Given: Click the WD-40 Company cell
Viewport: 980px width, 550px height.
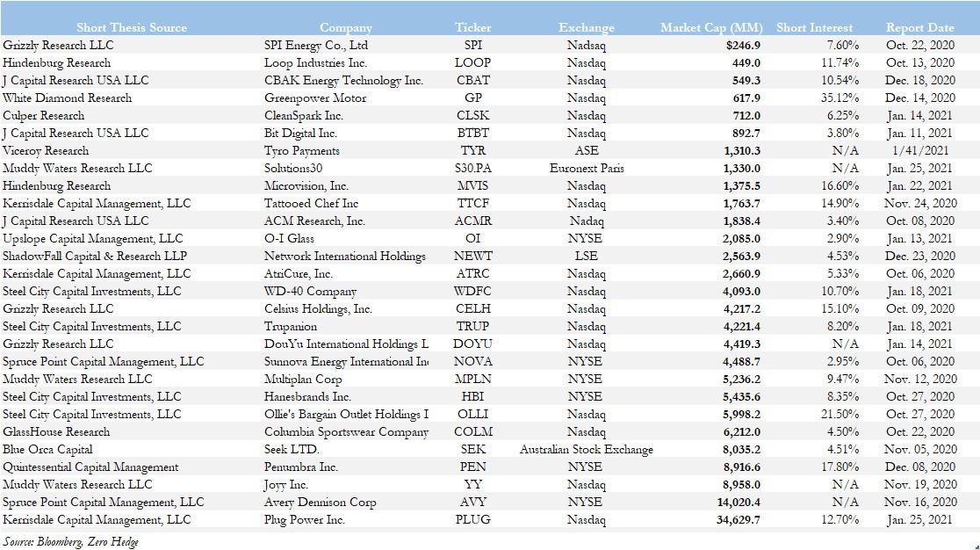Looking at the screenshot, I should pos(310,291).
